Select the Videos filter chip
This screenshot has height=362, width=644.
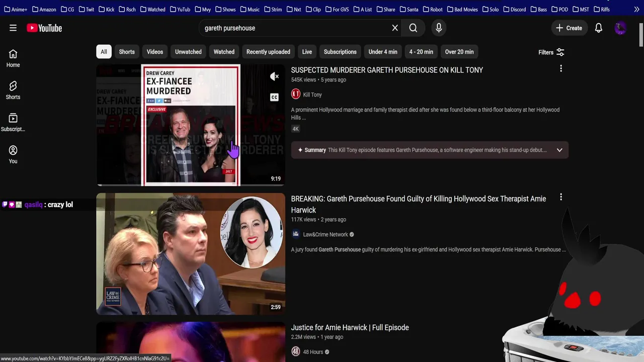tap(155, 52)
